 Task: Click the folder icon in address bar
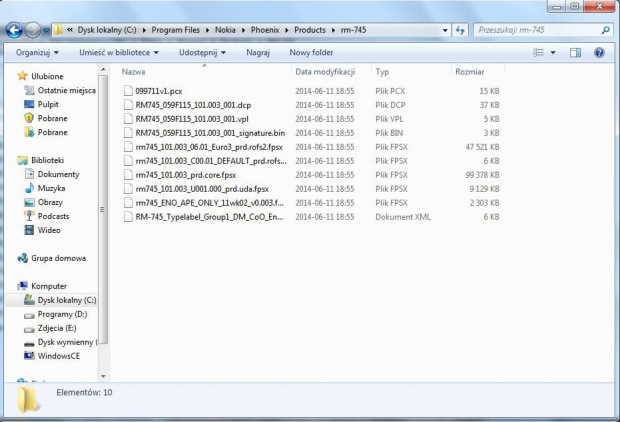pyautogui.click(x=58, y=30)
